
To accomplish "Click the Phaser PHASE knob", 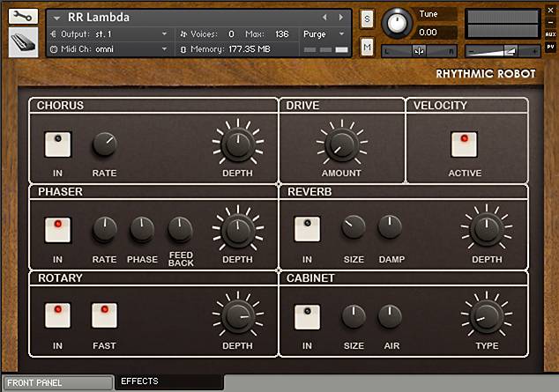I will pyautogui.click(x=142, y=229).
